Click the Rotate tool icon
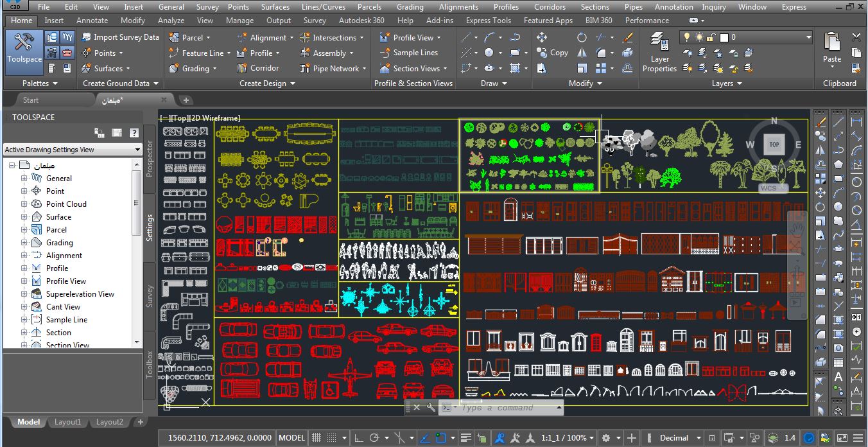Screen dimensions: 868x447 pos(582,37)
